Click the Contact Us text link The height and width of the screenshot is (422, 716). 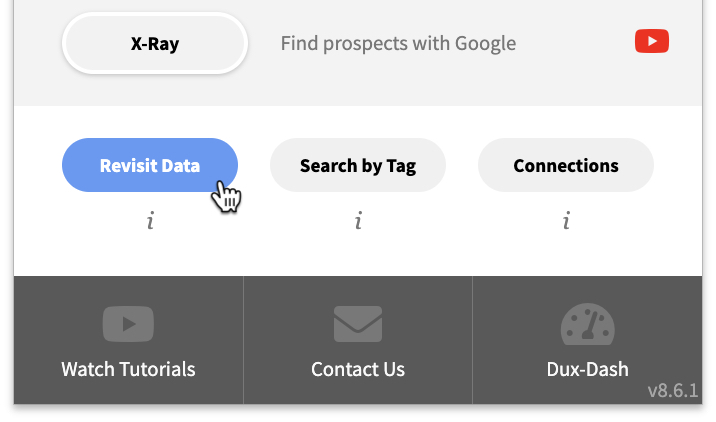point(358,369)
